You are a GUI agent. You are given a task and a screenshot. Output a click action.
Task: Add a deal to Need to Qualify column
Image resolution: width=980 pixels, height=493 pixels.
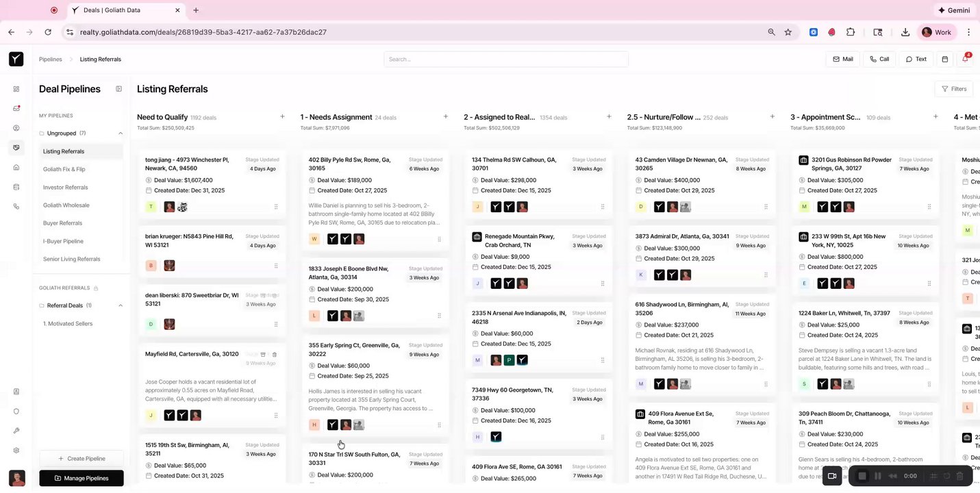point(282,117)
